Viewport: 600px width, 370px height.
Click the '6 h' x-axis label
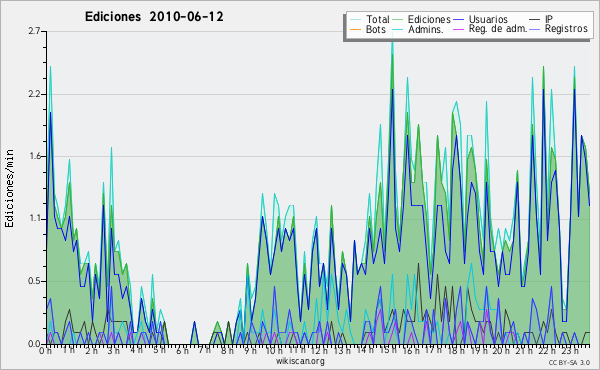182,351
